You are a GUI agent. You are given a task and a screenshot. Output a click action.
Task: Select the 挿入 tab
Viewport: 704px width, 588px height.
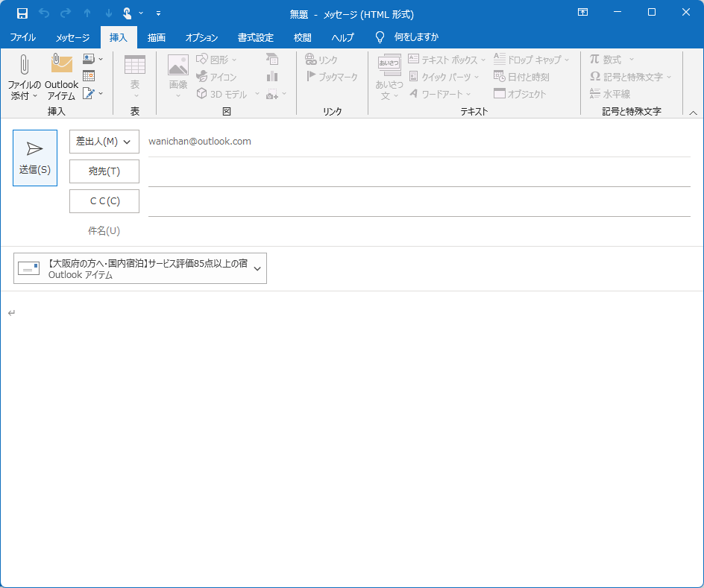(119, 38)
